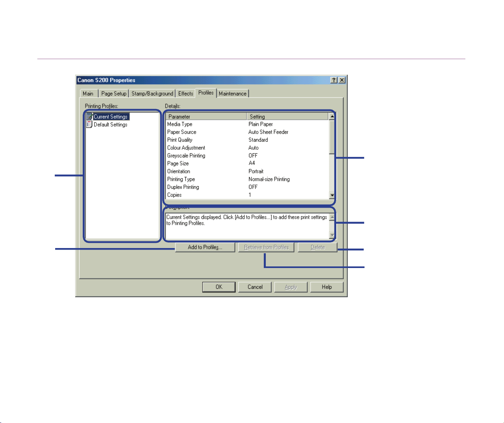This screenshot has height=423, width=504.
Task: Select Default Settings in Printing Profiles
Action: coord(110,125)
